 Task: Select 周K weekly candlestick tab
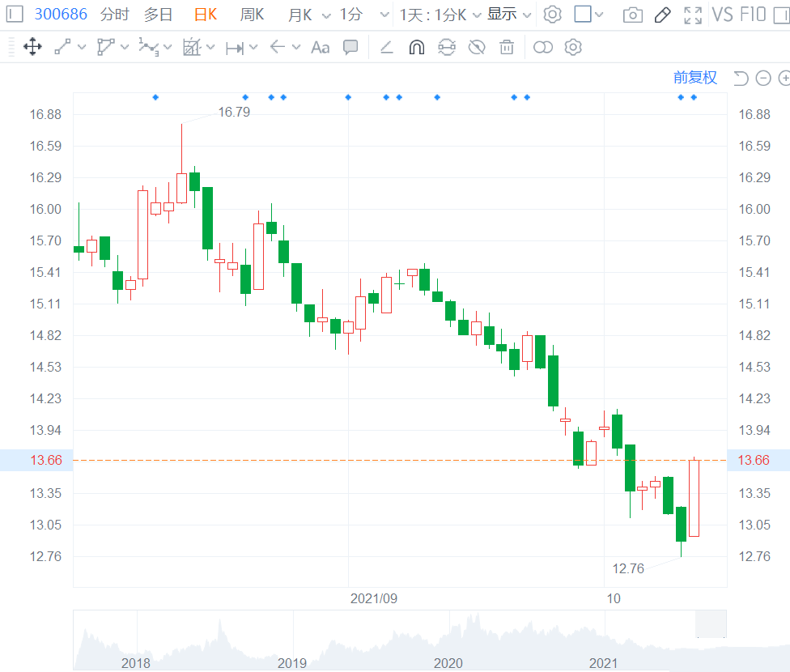click(x=252, y=15)
